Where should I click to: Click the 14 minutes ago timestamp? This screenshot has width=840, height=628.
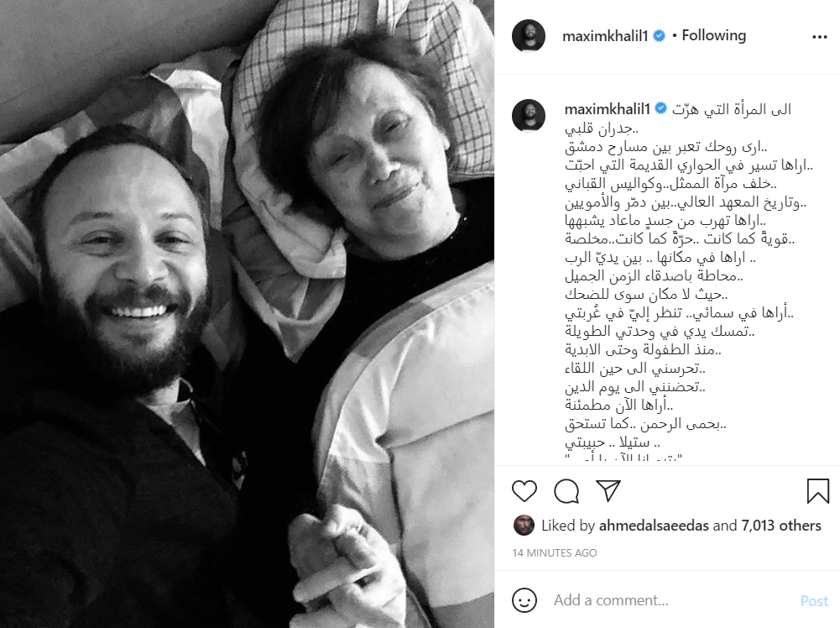555,552
